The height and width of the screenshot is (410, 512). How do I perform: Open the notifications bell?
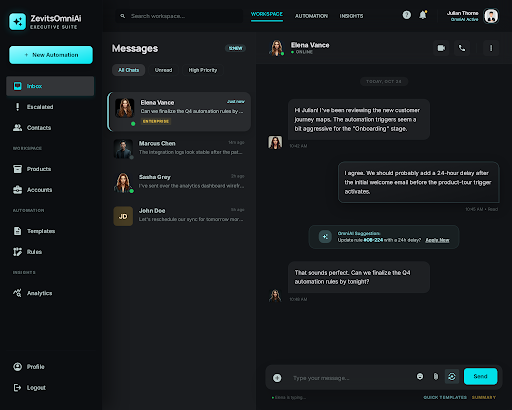(423, 15)
